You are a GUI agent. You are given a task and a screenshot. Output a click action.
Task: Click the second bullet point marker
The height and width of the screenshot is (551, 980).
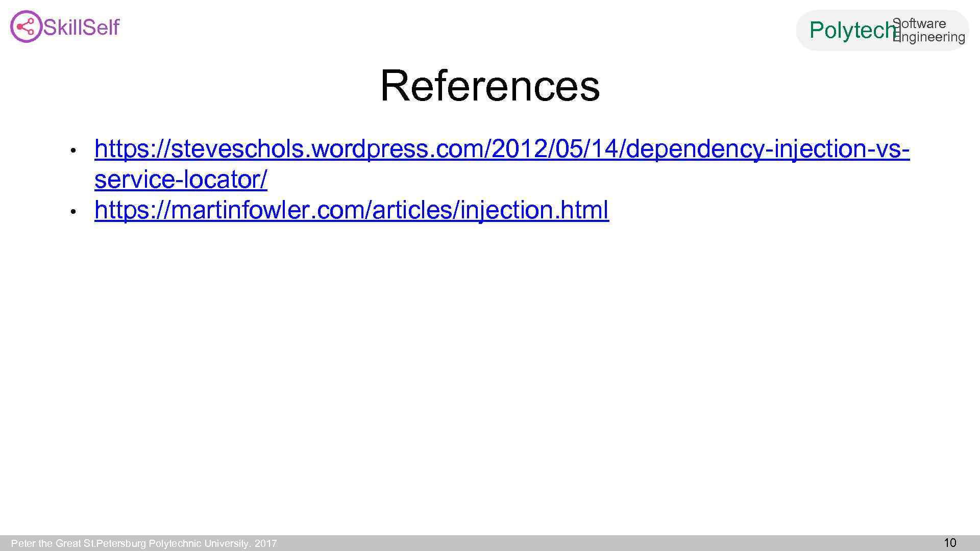[73, 211]
